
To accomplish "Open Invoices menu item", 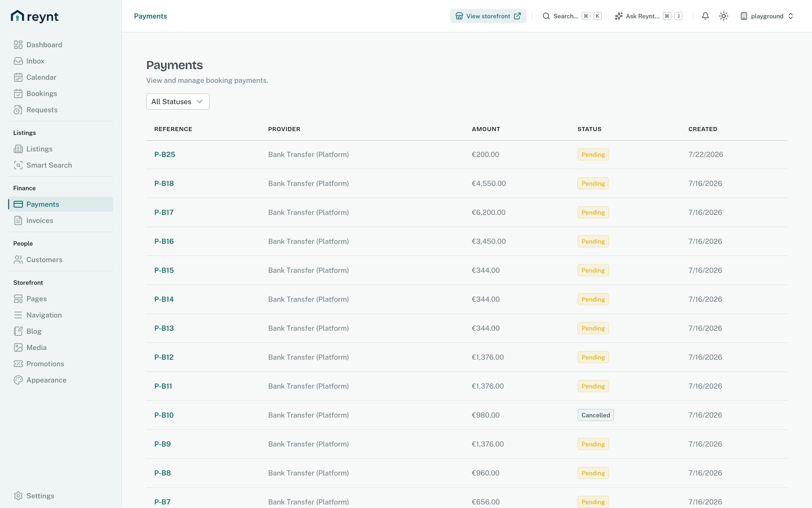I will click(x=61, y=221).
